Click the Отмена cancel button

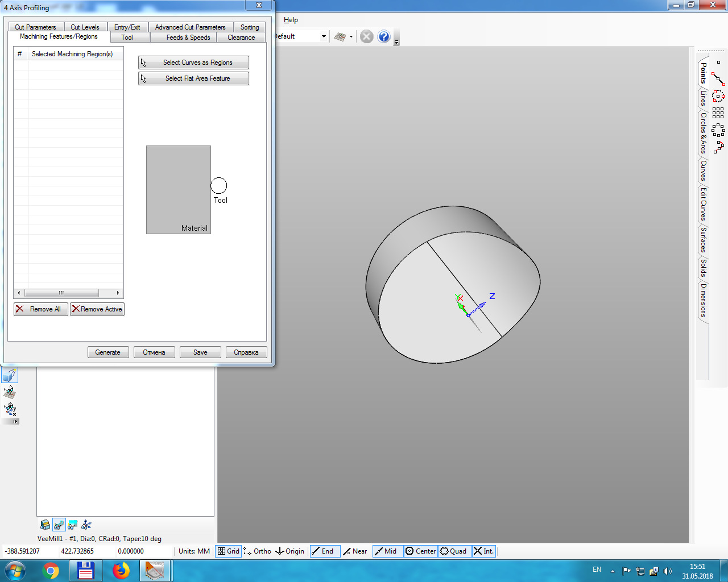coord(154,352)
